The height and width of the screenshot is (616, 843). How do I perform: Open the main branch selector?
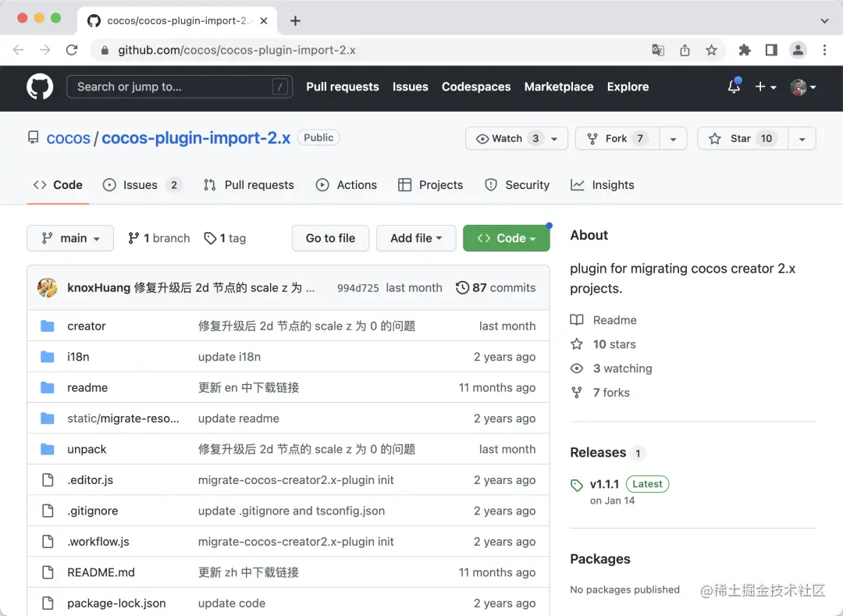(x=70, y=238)
